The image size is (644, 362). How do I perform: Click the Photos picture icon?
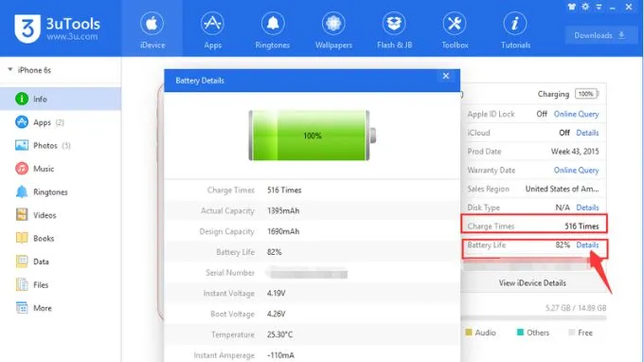pos(22,145)
